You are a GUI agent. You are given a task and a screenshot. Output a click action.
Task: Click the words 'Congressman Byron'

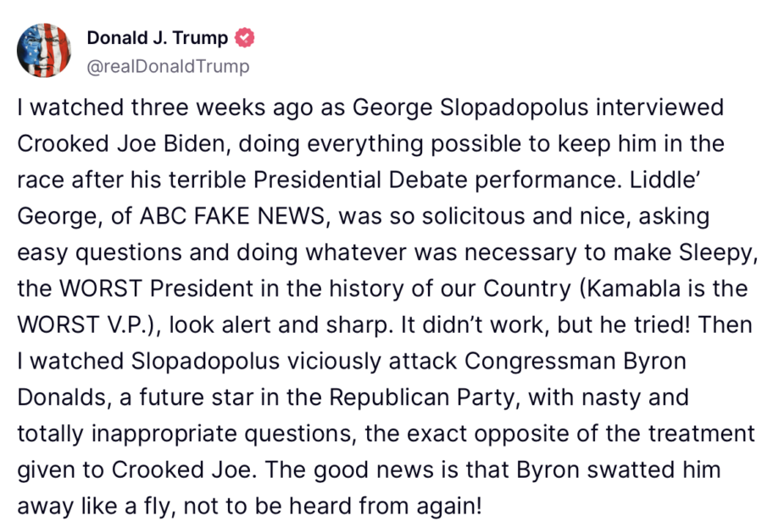(x=575, y=362)
